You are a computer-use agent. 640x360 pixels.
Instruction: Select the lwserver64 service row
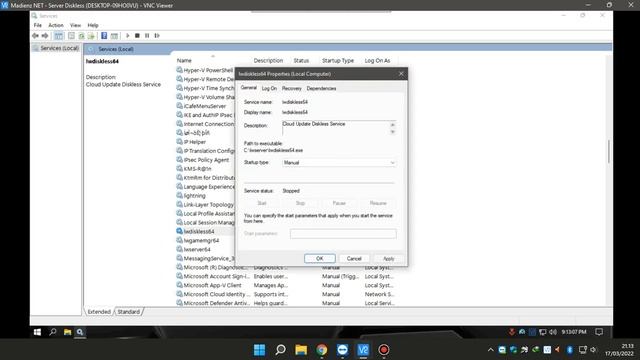197,249
